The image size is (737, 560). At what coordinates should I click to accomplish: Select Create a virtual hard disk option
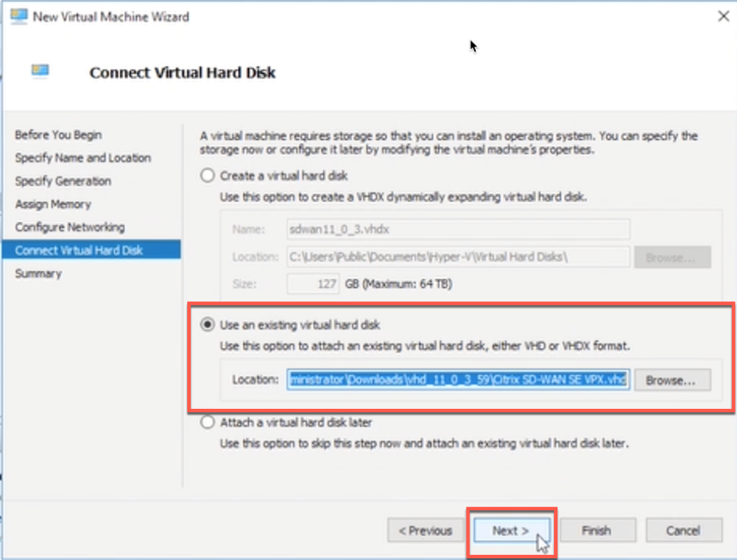(x=207, y=176)
